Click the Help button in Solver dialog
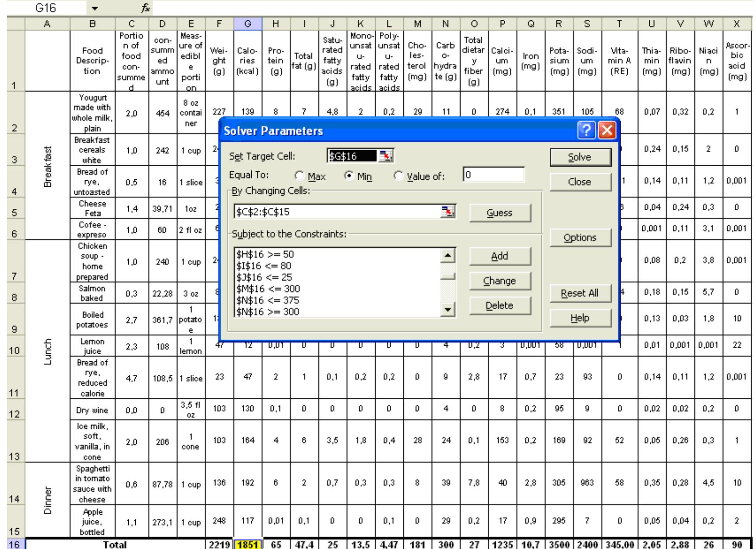 (x=581, y=318)
